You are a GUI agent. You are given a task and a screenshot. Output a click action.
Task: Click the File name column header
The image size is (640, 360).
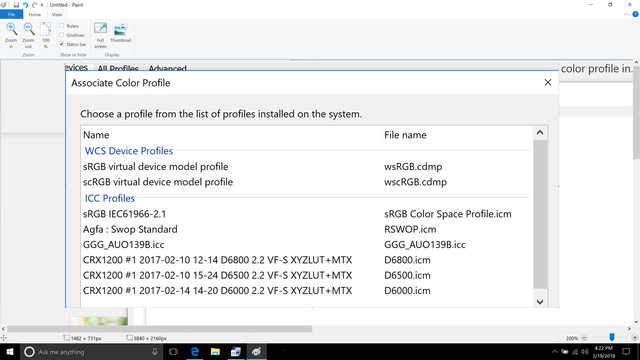tap(405, 135)
